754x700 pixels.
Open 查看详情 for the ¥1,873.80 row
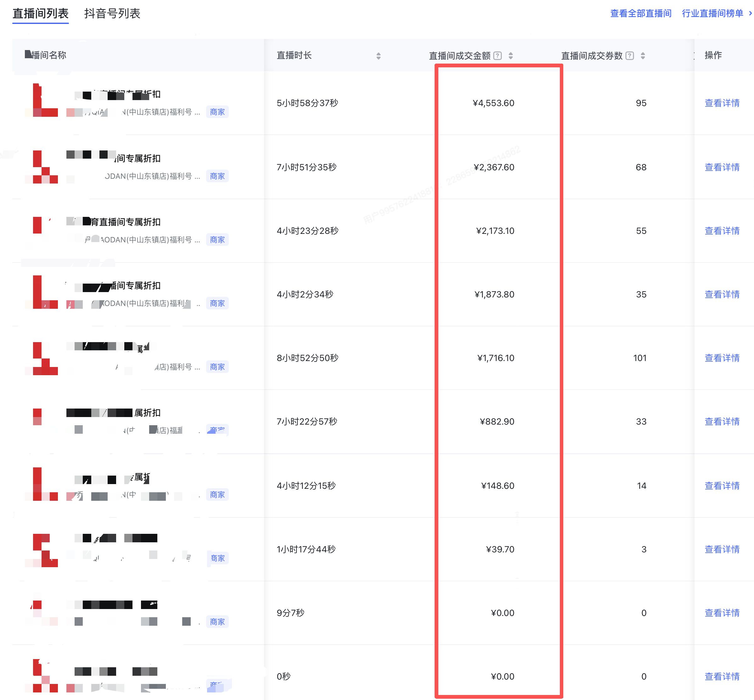click(722, 294)
